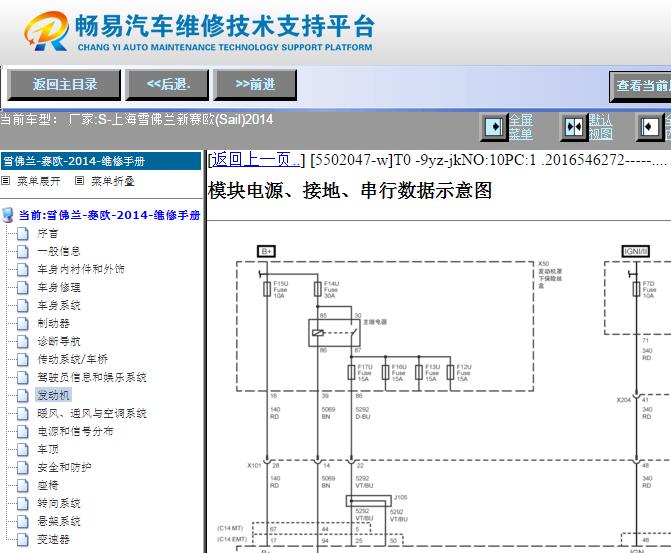This screenshot has width=671, height=553.
Task: Click the heading 模块电源、接地、串行数据示意图
Action: 350,190
